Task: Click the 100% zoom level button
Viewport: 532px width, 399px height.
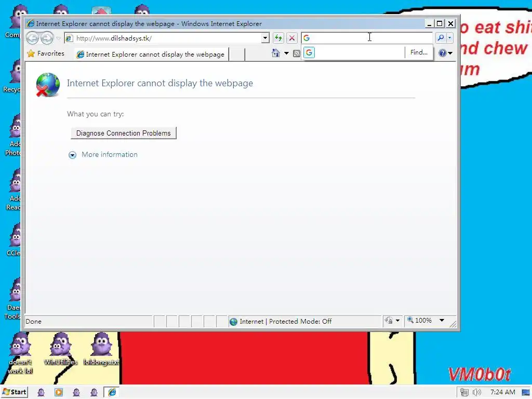Action: [420, 320]
